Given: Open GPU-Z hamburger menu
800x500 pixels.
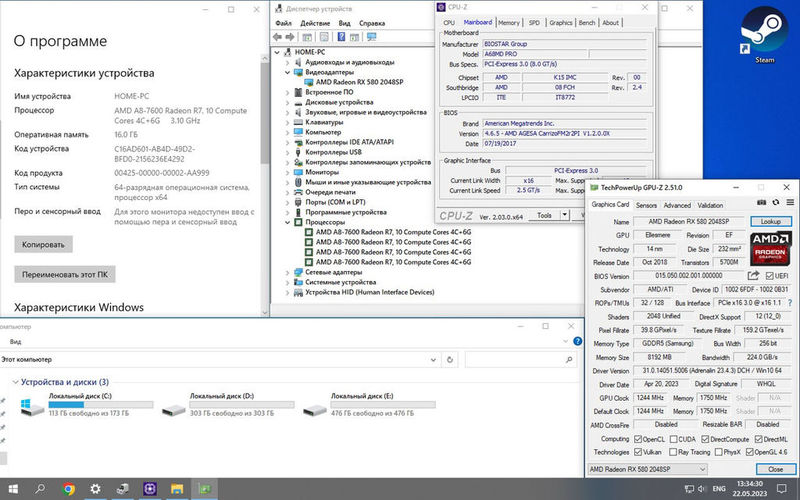Looking at the screenshot, I should (790, 203).
